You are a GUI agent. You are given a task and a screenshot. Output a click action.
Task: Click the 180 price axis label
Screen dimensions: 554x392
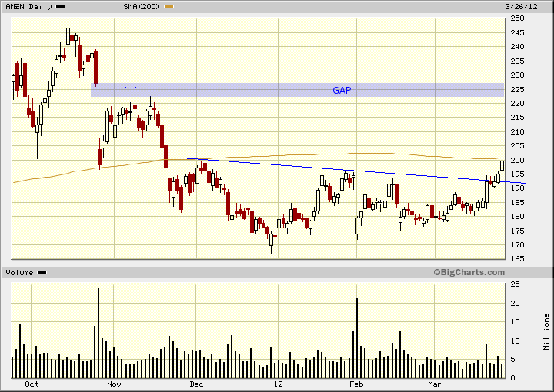click(518, 217)
